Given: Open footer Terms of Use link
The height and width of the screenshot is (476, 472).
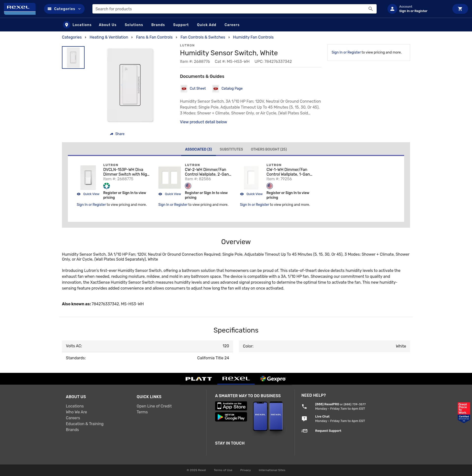Looking at the screenshot, I should click(223, 470).
